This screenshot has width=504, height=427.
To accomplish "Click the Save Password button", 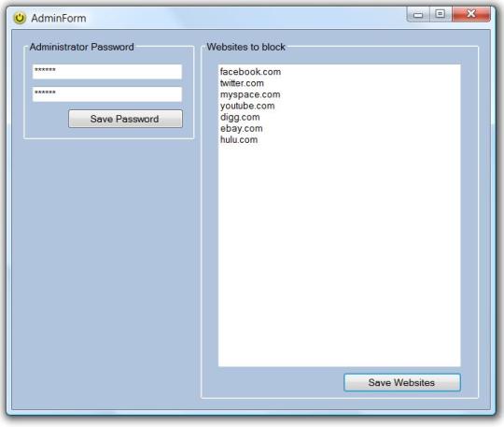I will [x=125, y=119].
